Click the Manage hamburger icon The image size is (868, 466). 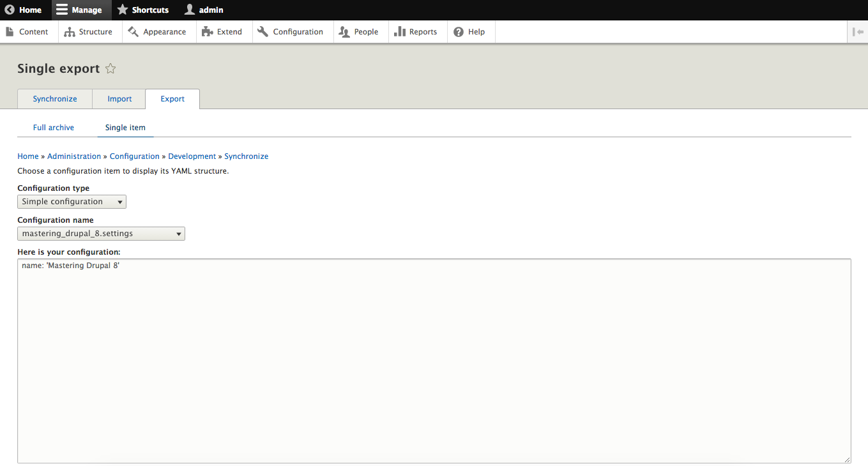(x=62, y=10)
